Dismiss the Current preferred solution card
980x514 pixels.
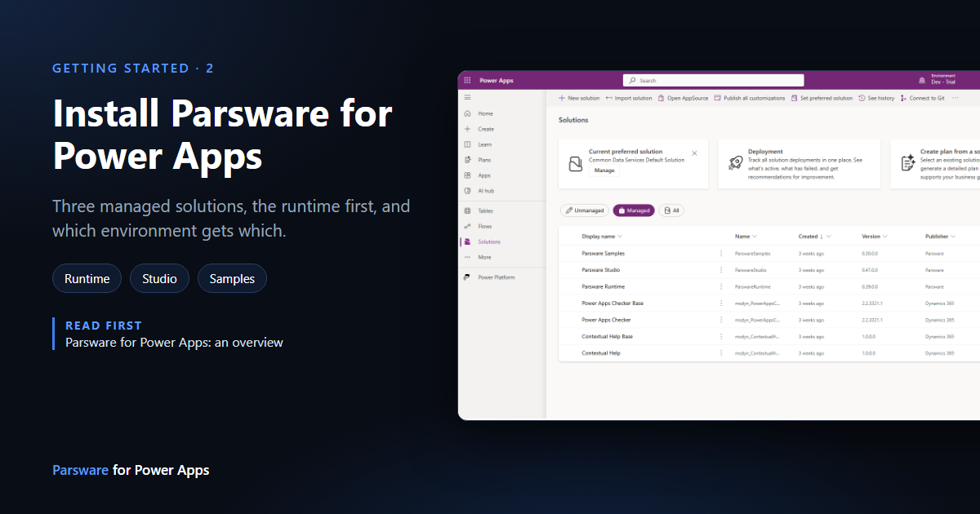point(694,153)
